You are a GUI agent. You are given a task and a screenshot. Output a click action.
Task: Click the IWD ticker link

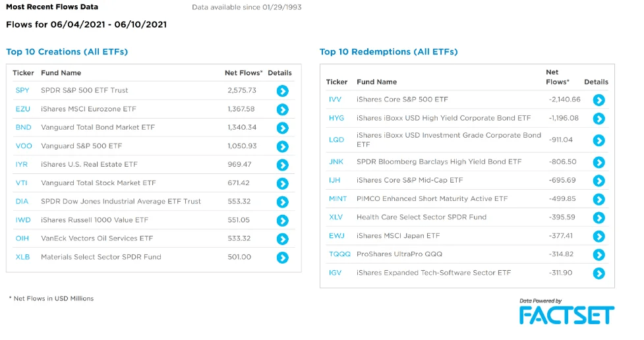coord(23,219)
